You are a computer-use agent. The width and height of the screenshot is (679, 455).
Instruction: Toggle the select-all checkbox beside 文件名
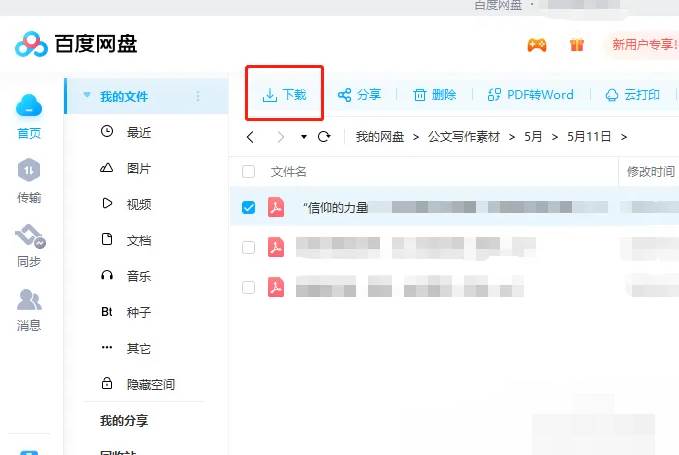[x=249, y=171]
